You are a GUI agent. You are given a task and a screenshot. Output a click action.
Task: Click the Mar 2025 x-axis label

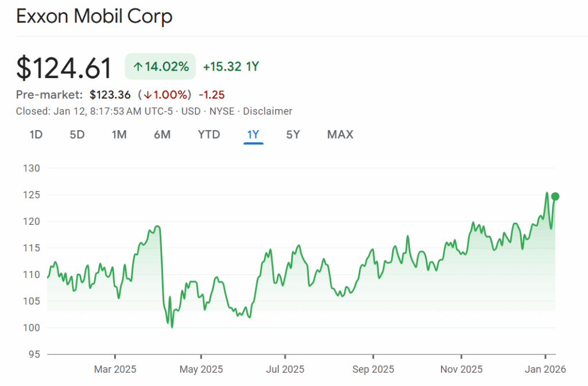(x=115, y=369)
